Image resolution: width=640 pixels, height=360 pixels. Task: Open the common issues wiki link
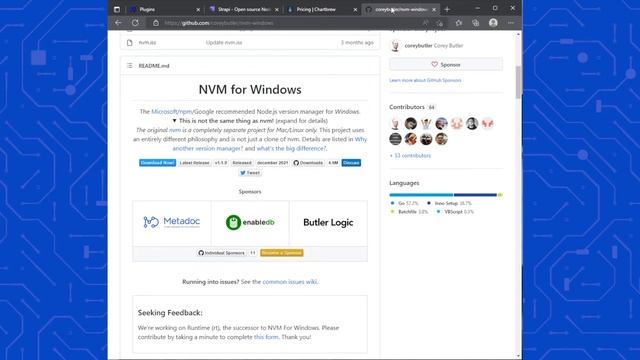(x=290, y=282)
